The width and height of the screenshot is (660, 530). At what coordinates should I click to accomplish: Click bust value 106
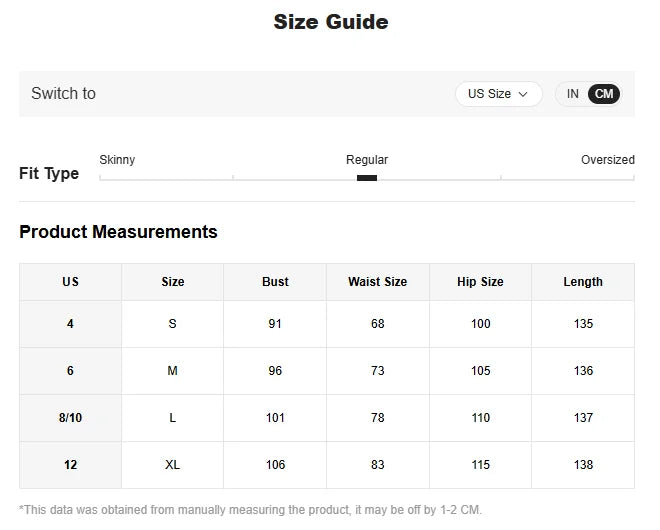click(275, 465)
